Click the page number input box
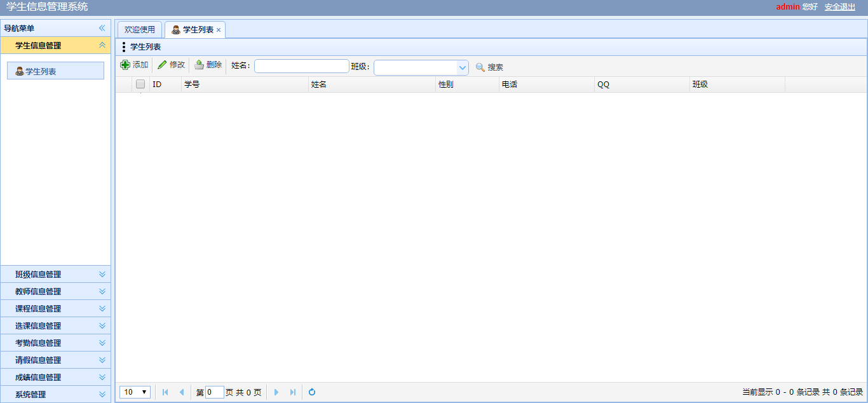This screenshot has height=403, width=868. point(215,392)
